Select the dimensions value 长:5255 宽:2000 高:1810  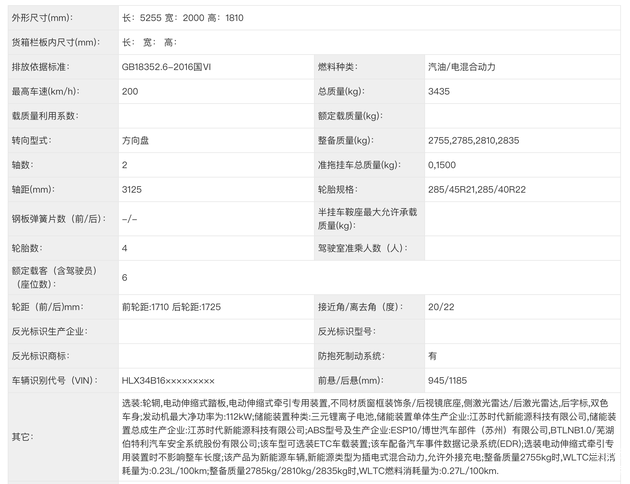(182, 18)
